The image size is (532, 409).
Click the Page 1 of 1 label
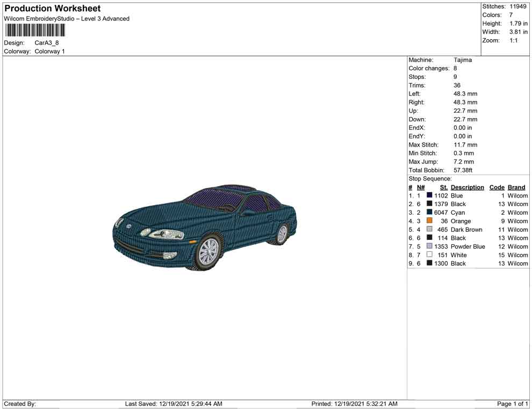coord(512,404)
